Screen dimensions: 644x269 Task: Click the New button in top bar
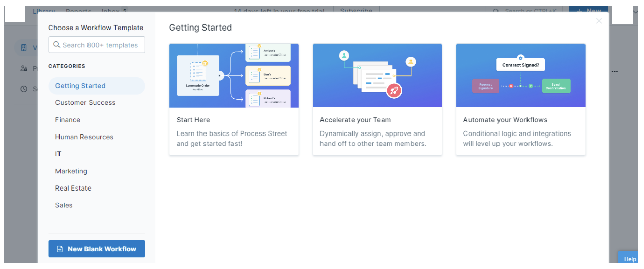point(589,10)
